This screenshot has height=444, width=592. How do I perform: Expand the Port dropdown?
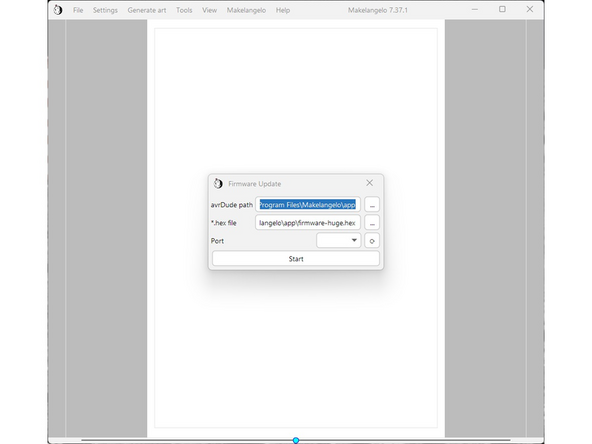point(338,240)
